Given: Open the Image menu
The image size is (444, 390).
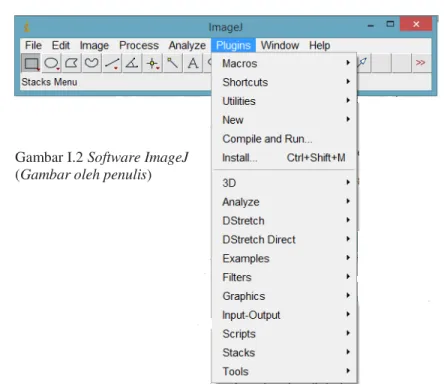Looking at the screenshot, I should (94, 45).
